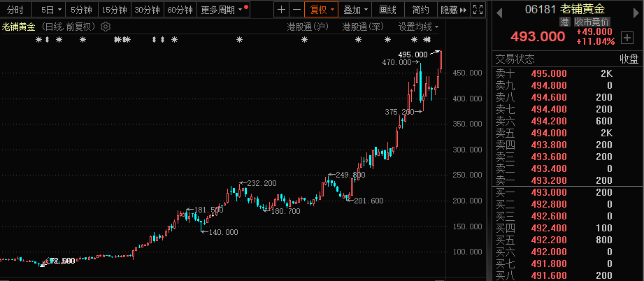Click the fullscreen expand icon
The height and width of the screenshot is (281, 644).
point(478,10)
